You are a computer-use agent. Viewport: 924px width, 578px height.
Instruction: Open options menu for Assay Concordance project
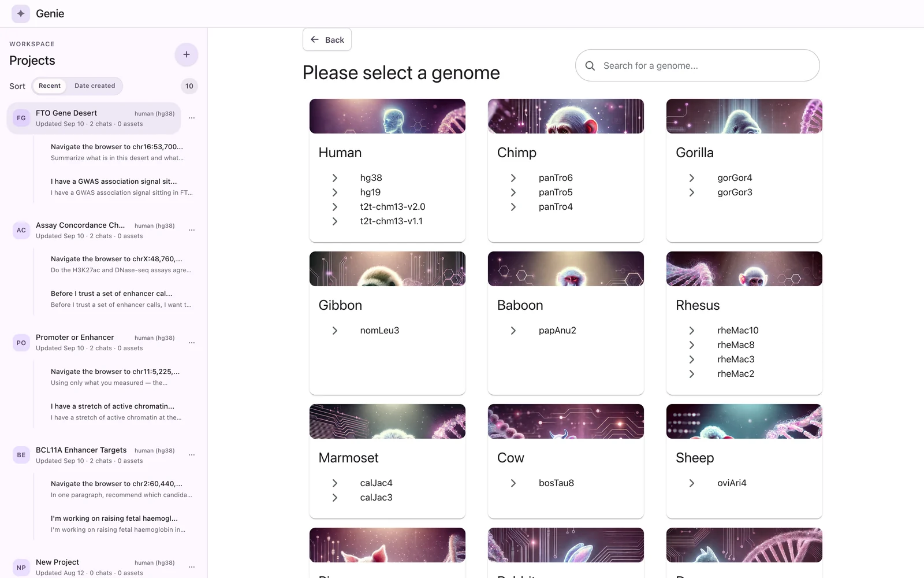pos(192,230)
